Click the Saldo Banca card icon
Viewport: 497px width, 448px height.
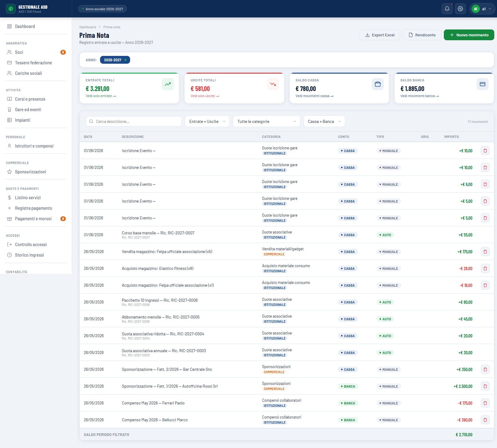click(483, 84)
